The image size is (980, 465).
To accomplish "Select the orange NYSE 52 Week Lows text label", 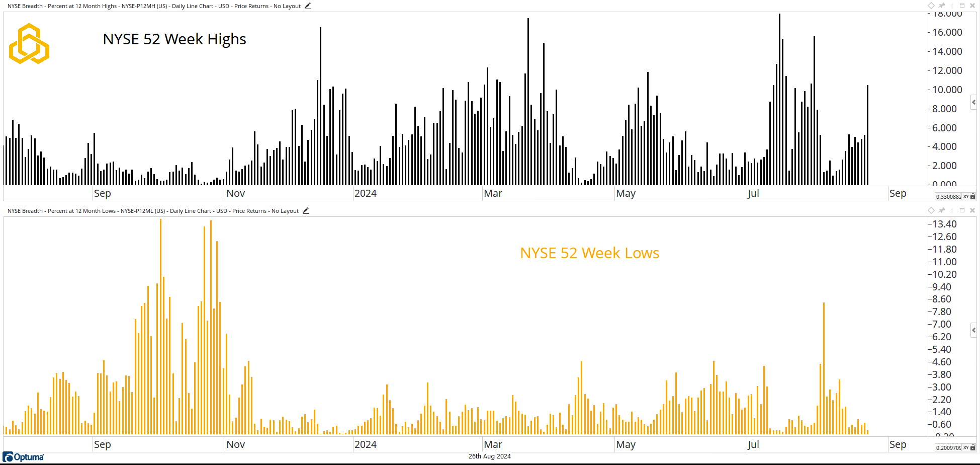I will [x=589, y=253].
